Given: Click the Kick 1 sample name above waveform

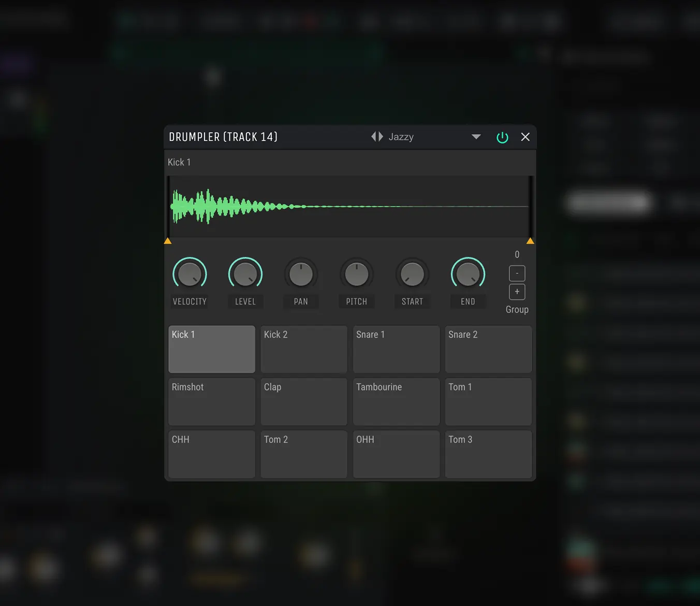Looking at the screenshot, I should (x=179, y=162).
